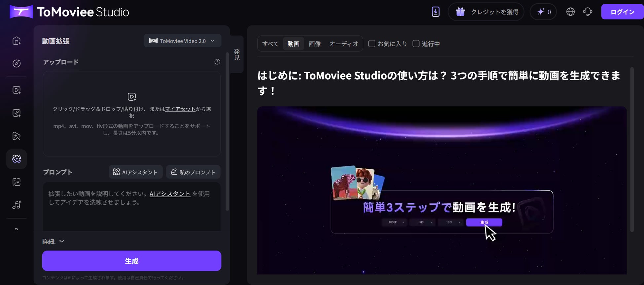This screenshot has width=644, height=285.
Task: Click the クレジットを獲得 button
Action: click(x=486, y=12)
